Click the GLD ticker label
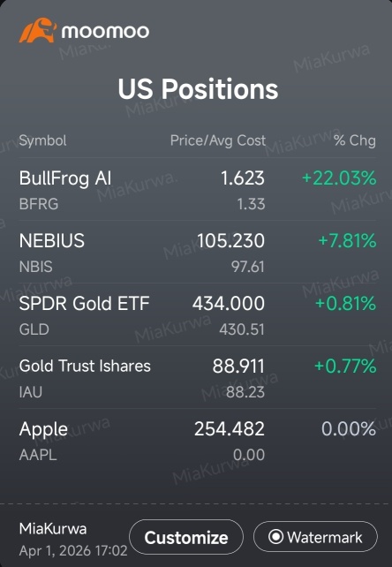Screen dimensions: 392x567 pos(34,329)
